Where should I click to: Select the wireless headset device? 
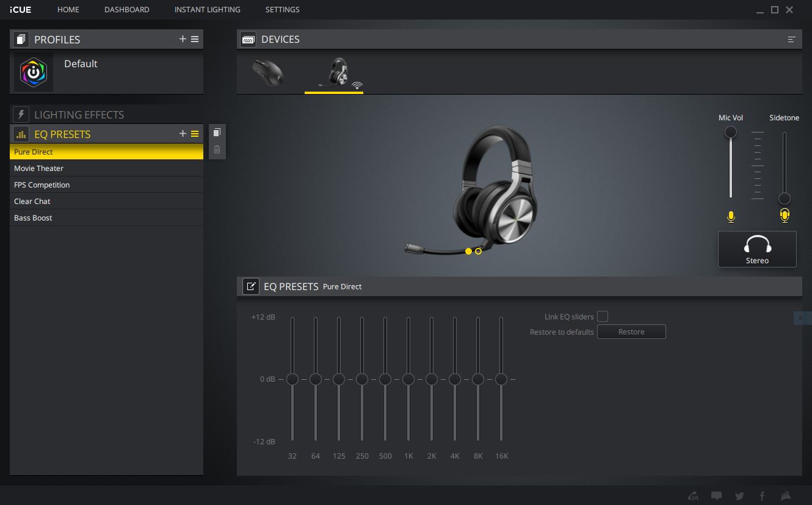tap(334, 73)
